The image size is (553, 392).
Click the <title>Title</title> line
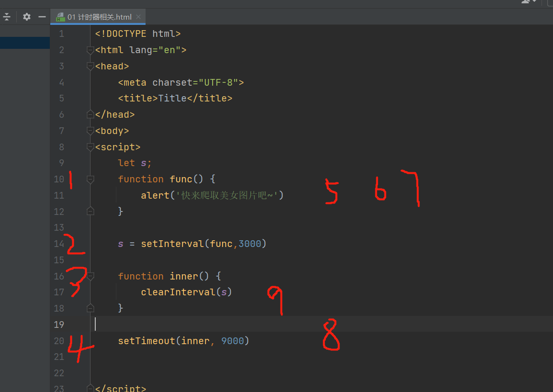(175, 98)
